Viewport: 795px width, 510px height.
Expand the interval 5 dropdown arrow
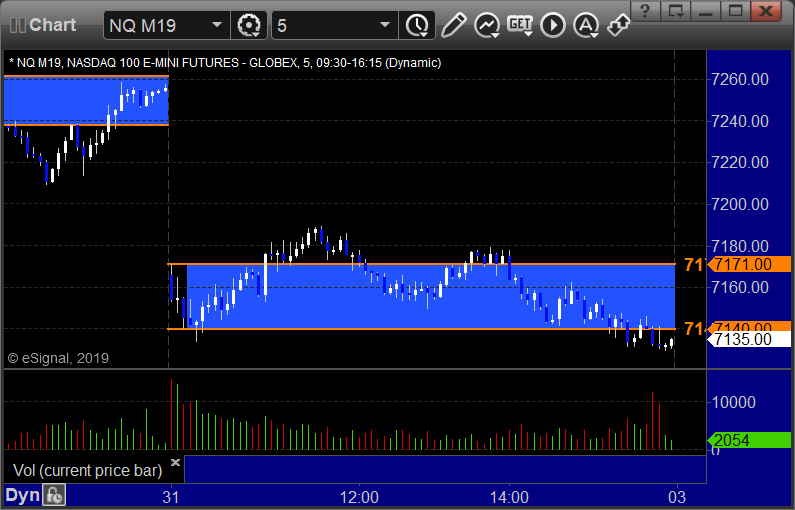point(385,25)
